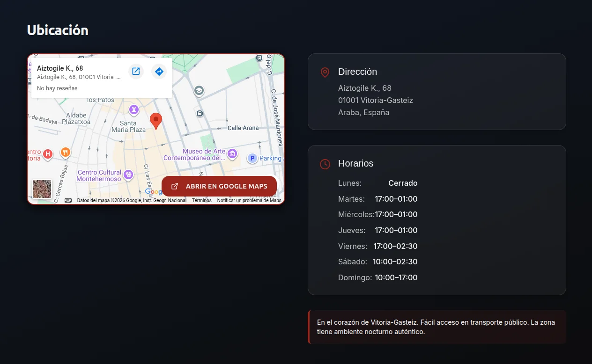
Task: Click the bus stop marker on the map
Action: 200,113
